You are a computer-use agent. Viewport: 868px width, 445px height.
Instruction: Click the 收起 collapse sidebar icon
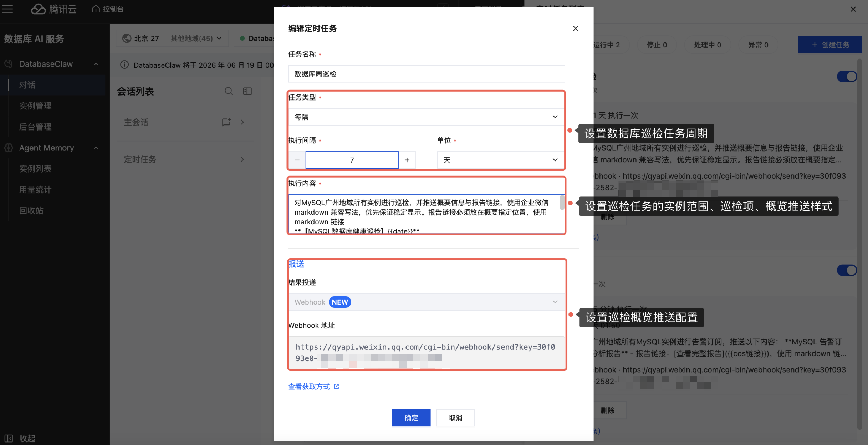(9, 438)
